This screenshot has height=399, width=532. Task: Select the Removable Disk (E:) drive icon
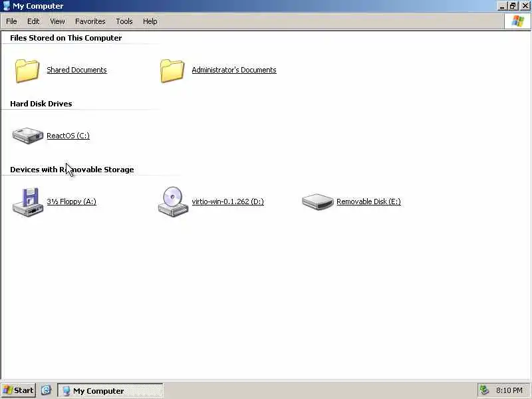coord(318,201)
